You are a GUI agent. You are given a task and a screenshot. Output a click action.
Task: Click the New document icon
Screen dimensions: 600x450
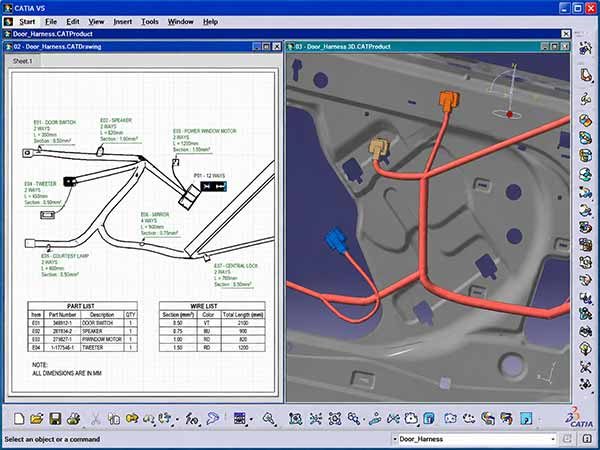(x=19, y=418)
